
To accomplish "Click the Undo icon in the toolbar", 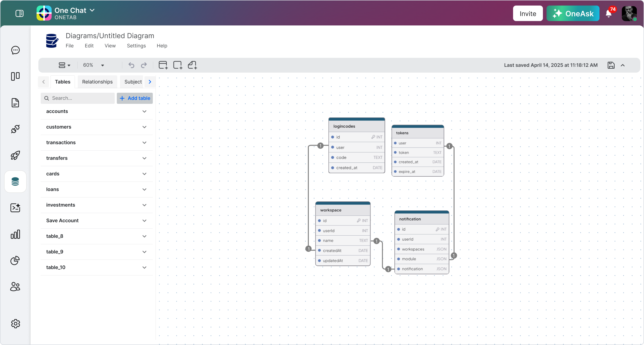I will click(131, 65).
